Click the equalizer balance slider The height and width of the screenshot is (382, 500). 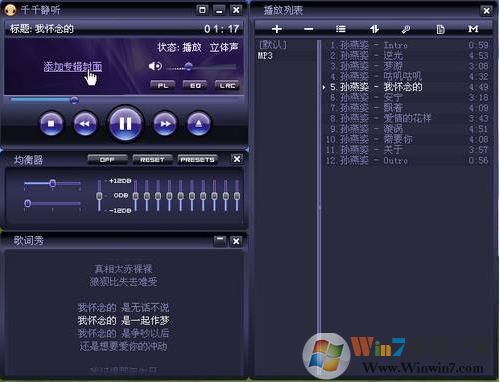tap(52, 183)
